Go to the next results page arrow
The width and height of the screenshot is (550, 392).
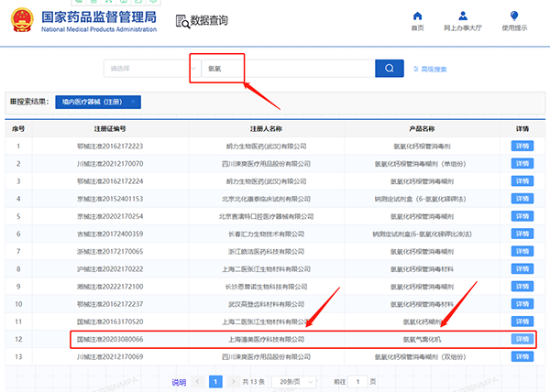[x=234, y=381]
